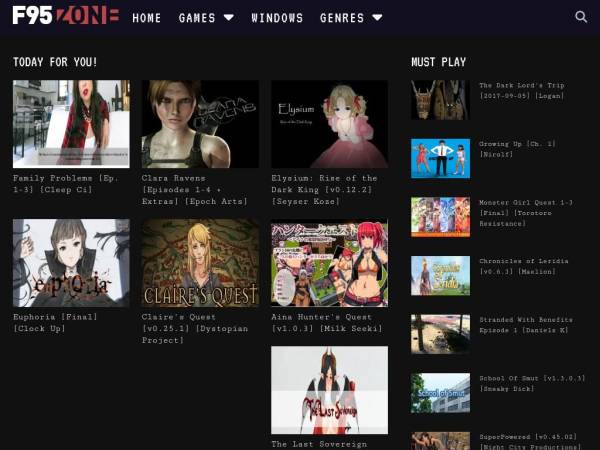Click The Dark Lord's Trip title link
The height and width of the screenshot is (450, 600).
(522, 90)
